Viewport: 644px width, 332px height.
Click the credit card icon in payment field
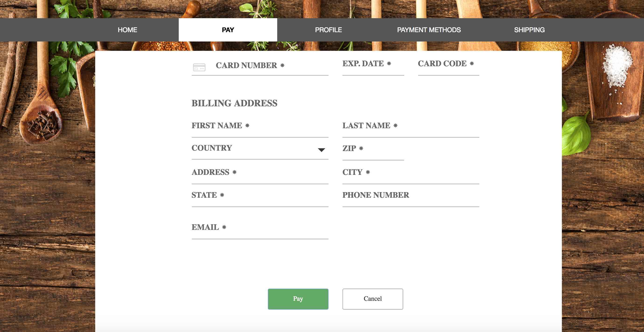[199, 66]
